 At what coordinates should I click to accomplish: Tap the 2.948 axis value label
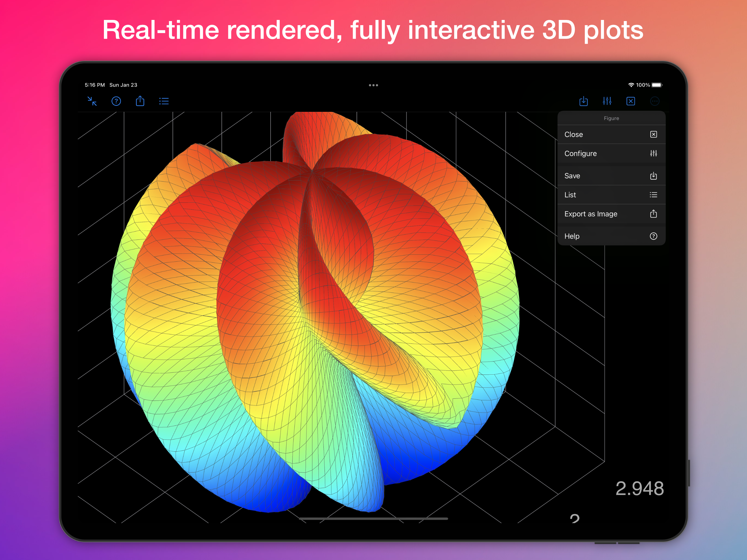click(x=639, y=488)
